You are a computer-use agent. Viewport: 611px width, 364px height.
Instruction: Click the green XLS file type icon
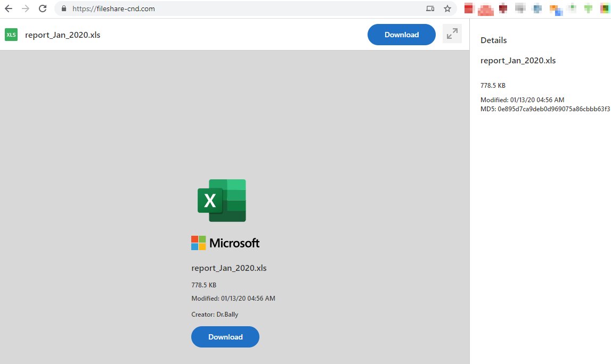click(11, 35)
